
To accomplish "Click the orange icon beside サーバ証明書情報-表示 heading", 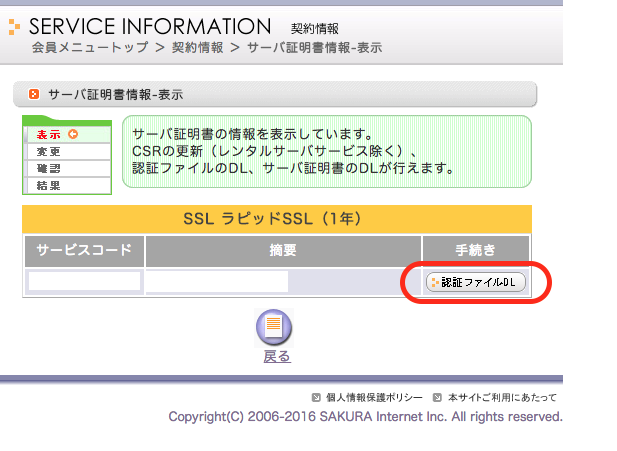I will 34,94.
